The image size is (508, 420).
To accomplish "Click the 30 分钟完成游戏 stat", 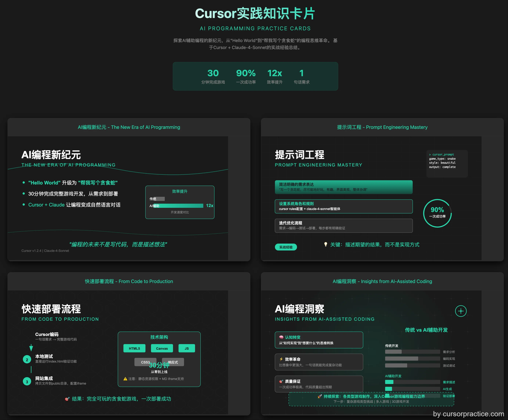I will [213, 76].
